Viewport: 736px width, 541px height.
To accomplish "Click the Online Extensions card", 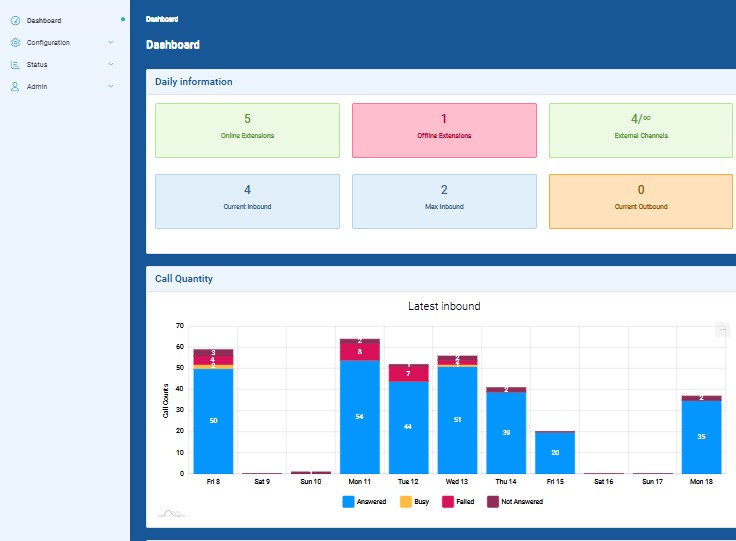I will (247, 130).
